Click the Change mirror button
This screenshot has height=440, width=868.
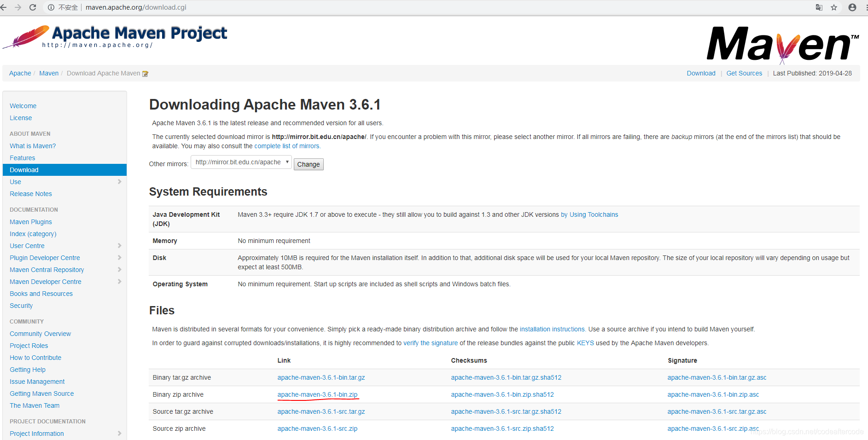[309, 164]
